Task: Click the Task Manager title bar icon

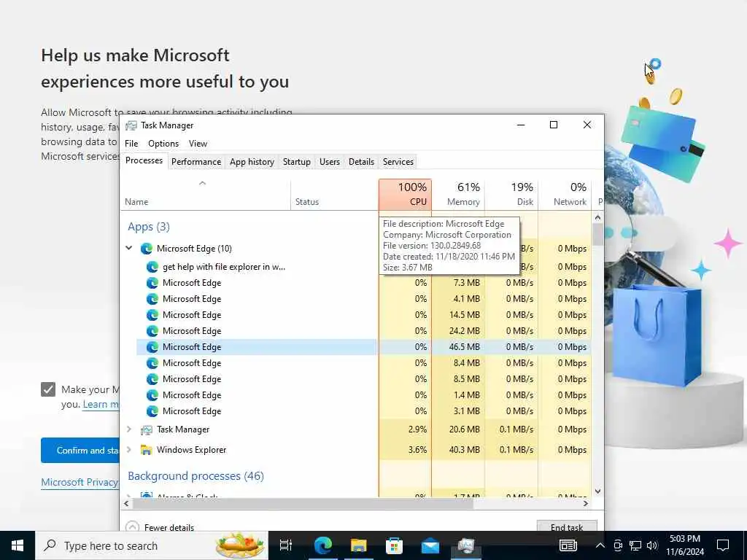Action: (x=131, y=125)
